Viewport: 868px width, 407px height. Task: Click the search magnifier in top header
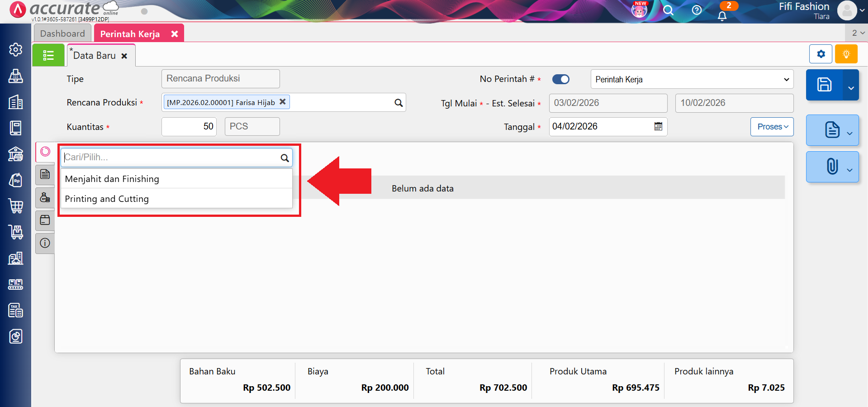coord(668,10)
